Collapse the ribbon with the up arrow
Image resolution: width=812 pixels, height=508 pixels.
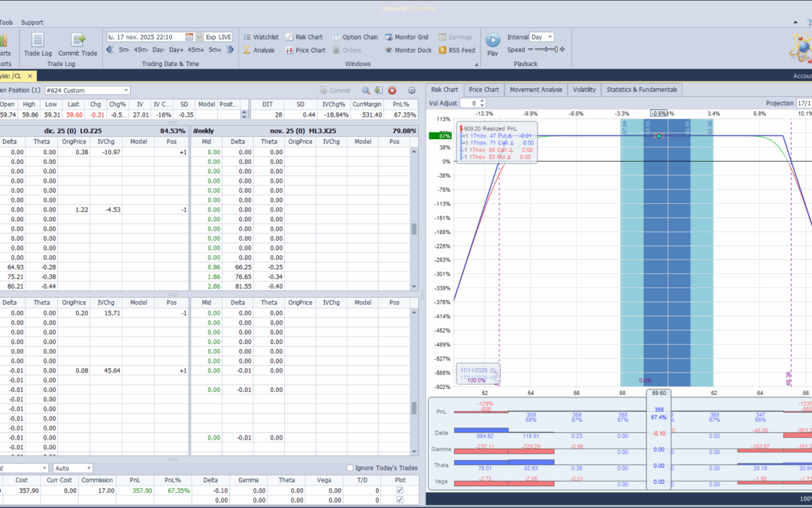tap(795, 23)
